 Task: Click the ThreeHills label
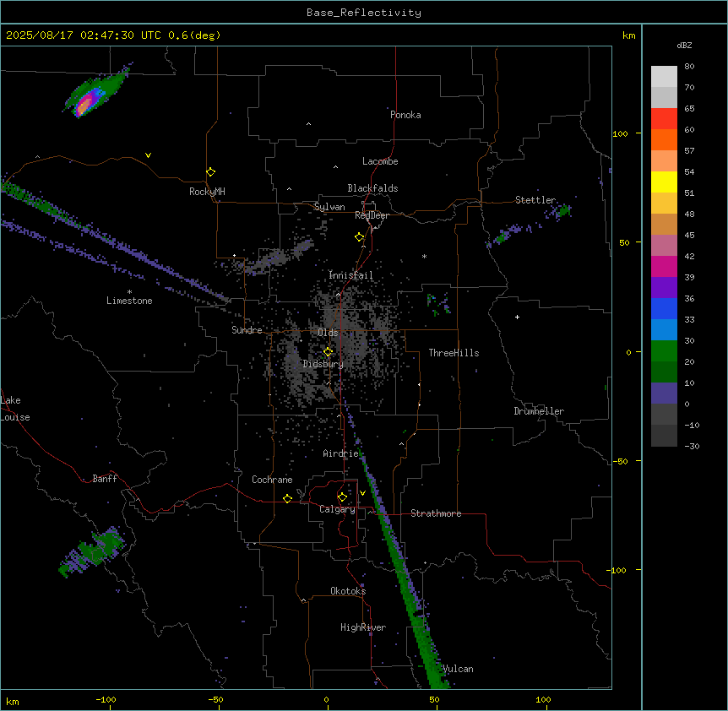click(x=454, y=353)
